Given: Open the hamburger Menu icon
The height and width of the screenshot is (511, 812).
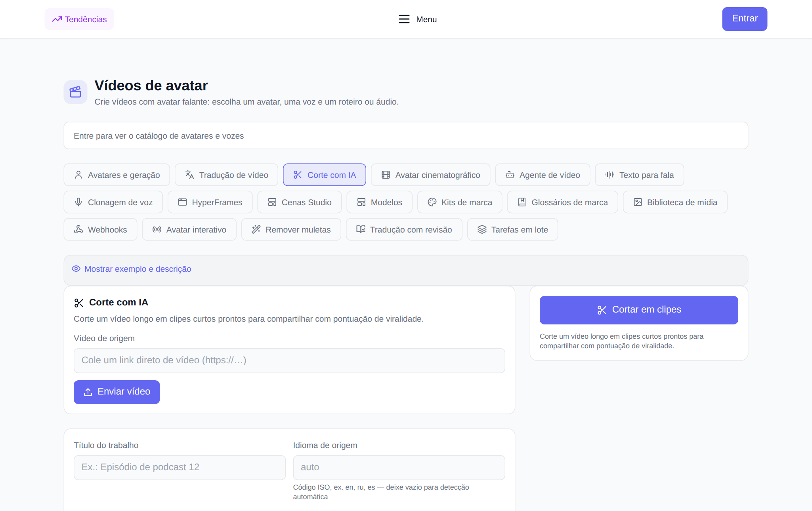Looking at the screenshot, I should pyautogui.click(x=404, y=19).
